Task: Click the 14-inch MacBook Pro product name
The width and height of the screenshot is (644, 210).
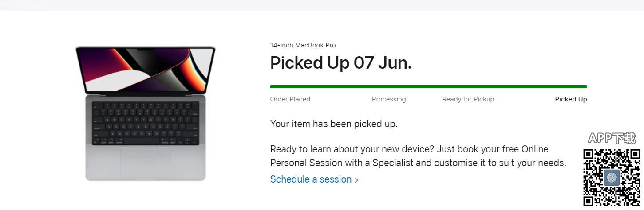Action: (303, 45)
